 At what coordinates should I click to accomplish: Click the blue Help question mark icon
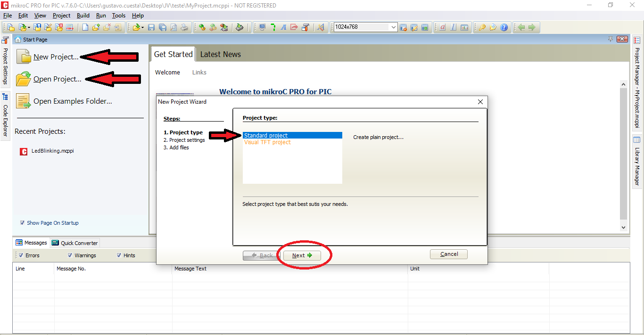(504, 27)
